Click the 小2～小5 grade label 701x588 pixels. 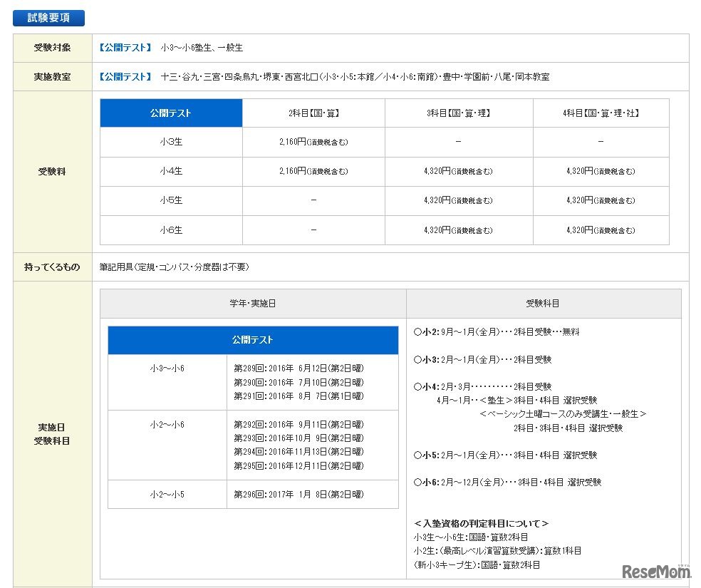click(x=167, y=494)
